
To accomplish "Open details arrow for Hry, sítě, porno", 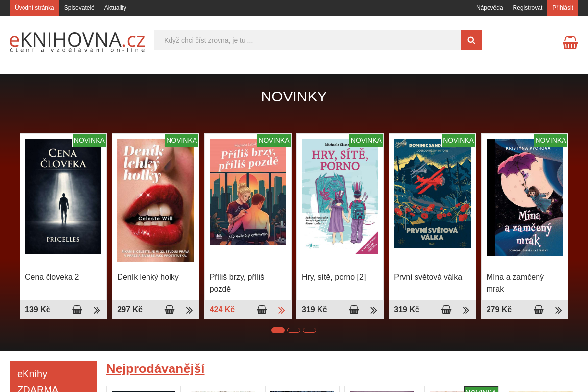I will (374, 310).
